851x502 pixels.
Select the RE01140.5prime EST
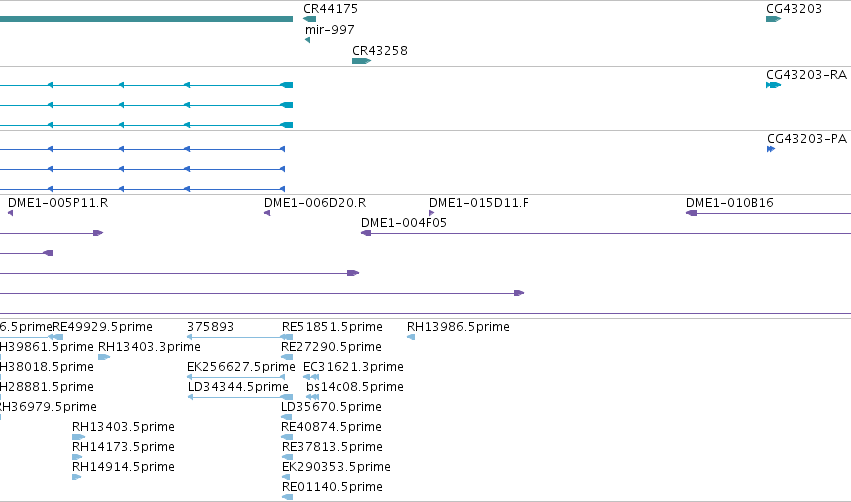pos(288,497)
